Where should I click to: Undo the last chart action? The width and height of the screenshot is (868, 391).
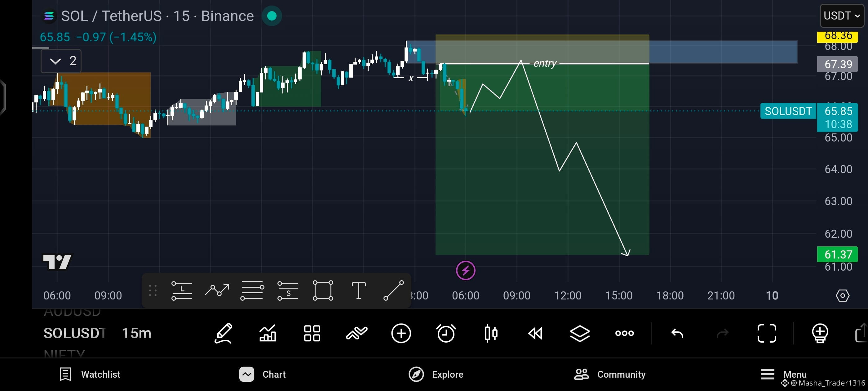(677, 333)
